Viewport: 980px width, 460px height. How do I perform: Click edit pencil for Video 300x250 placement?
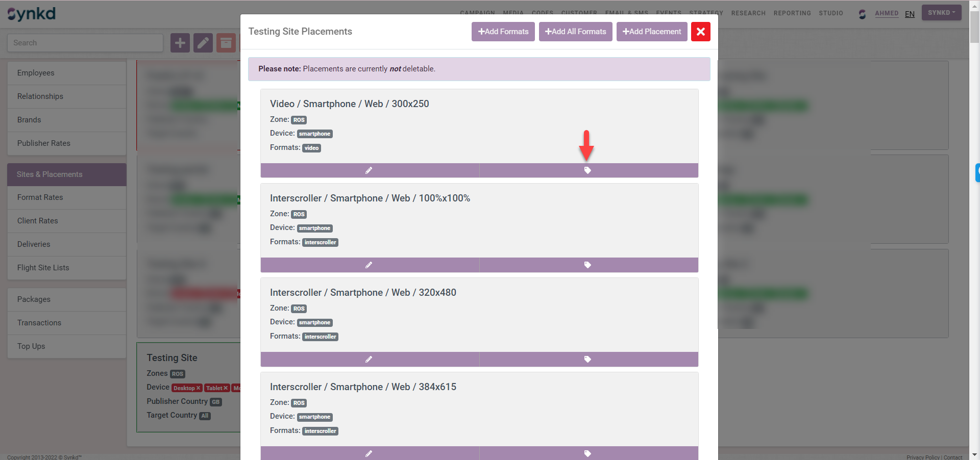tap(369, 170)
